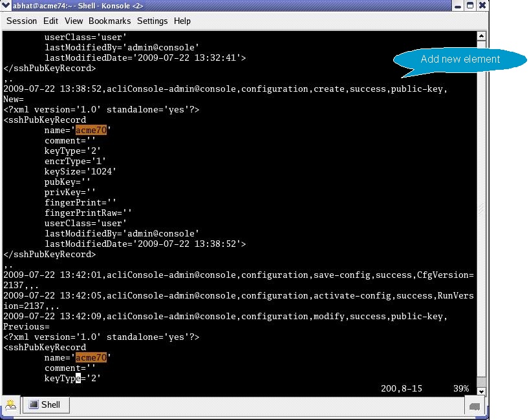
Task: Maximize the Konsole window
Action: pos(470,5)
